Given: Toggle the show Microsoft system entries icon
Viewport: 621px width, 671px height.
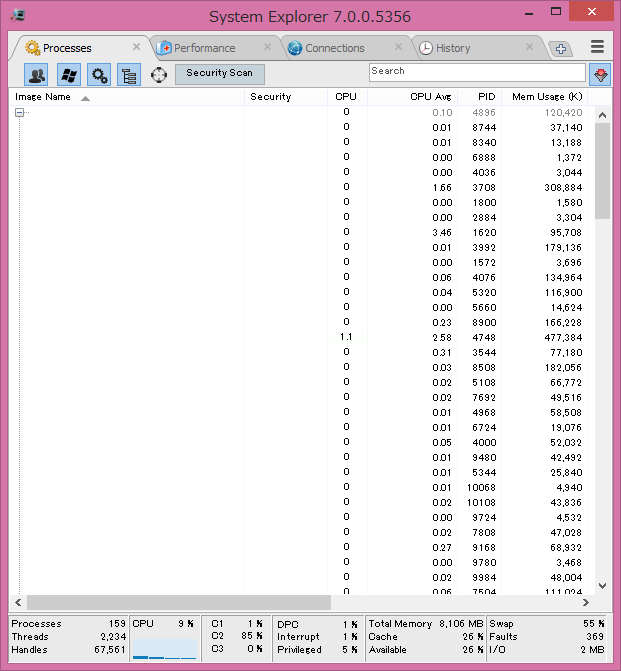Looking at the screenshot, I should pos(69,75).
